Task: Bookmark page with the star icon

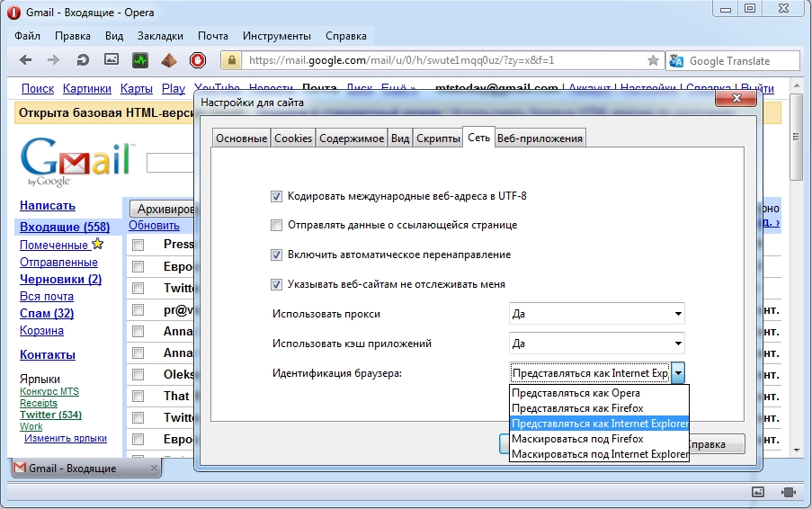Action: 653,61
